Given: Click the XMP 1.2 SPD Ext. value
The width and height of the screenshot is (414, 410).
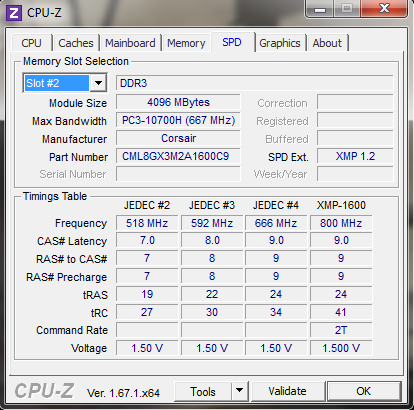Looking at the screenshot, I should (355, 156).
